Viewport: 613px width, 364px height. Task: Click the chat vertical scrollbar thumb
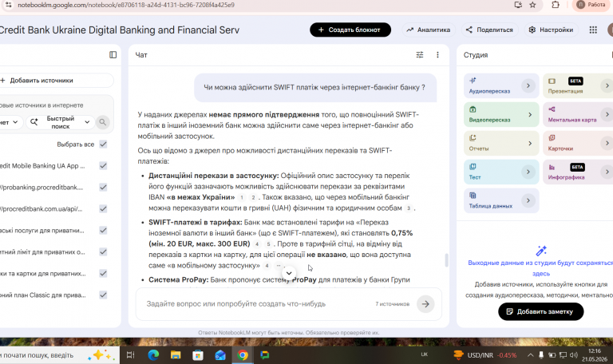click(x=446, y=260)
